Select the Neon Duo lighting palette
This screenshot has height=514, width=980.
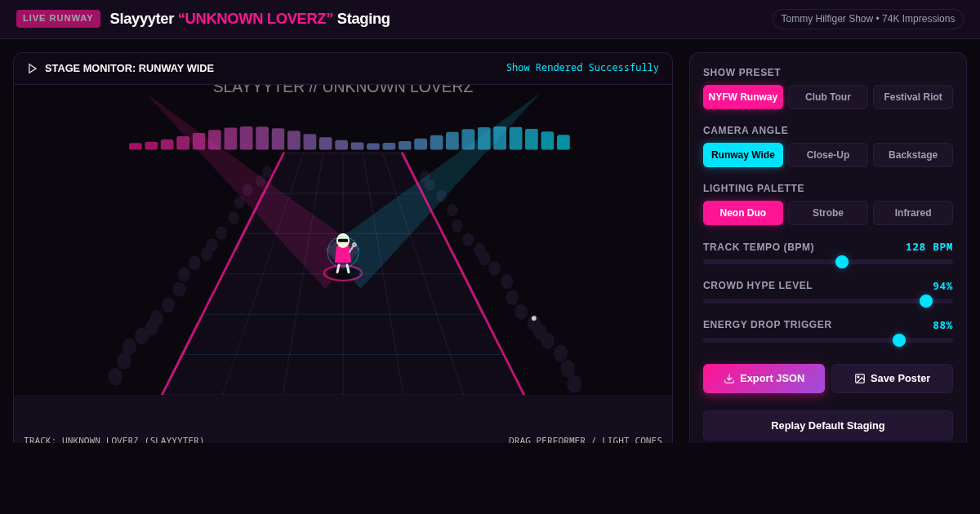coord(743,213)
